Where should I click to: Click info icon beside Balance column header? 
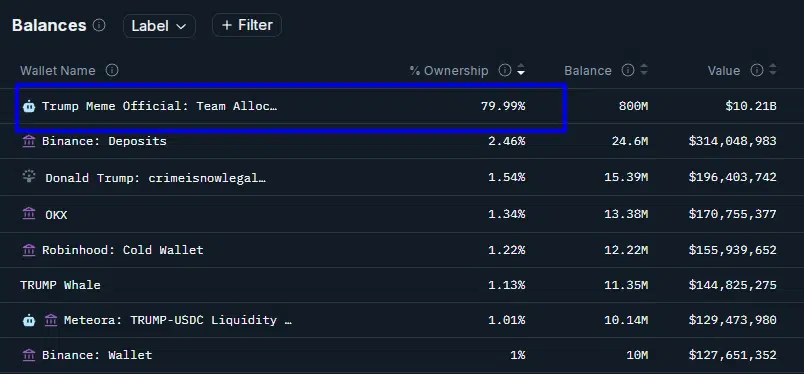click(x=628, y=70)
